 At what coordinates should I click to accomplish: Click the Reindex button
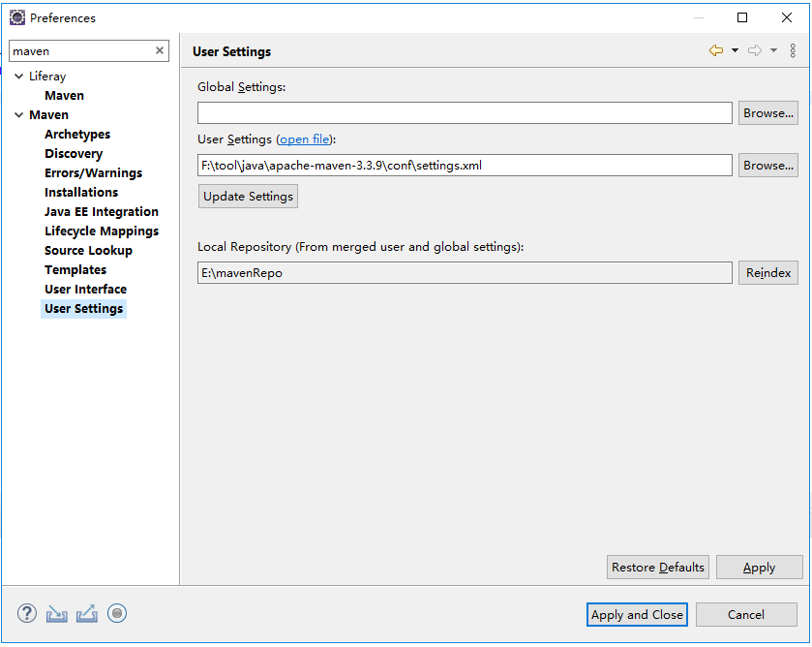(x=768, y=273)
